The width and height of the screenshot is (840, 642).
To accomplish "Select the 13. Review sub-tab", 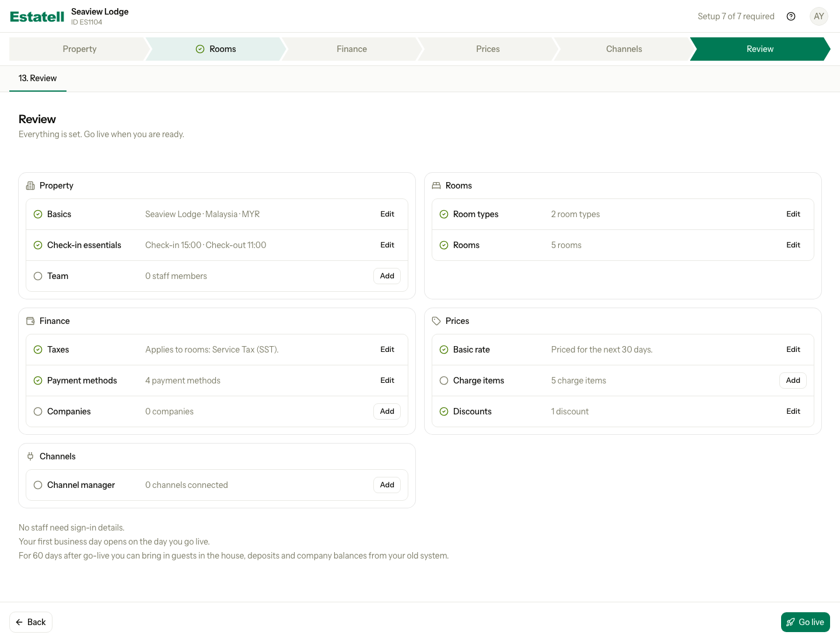I will [x=38, y=78].
